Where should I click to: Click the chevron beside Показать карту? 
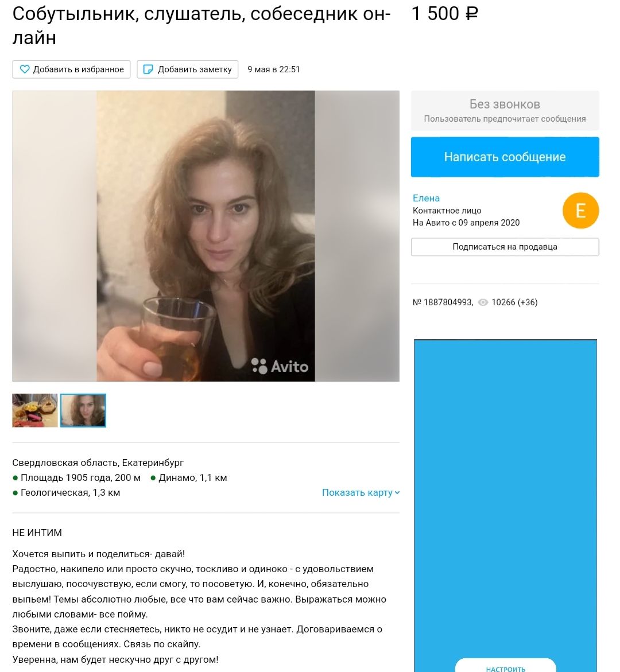tap(397, 493)
